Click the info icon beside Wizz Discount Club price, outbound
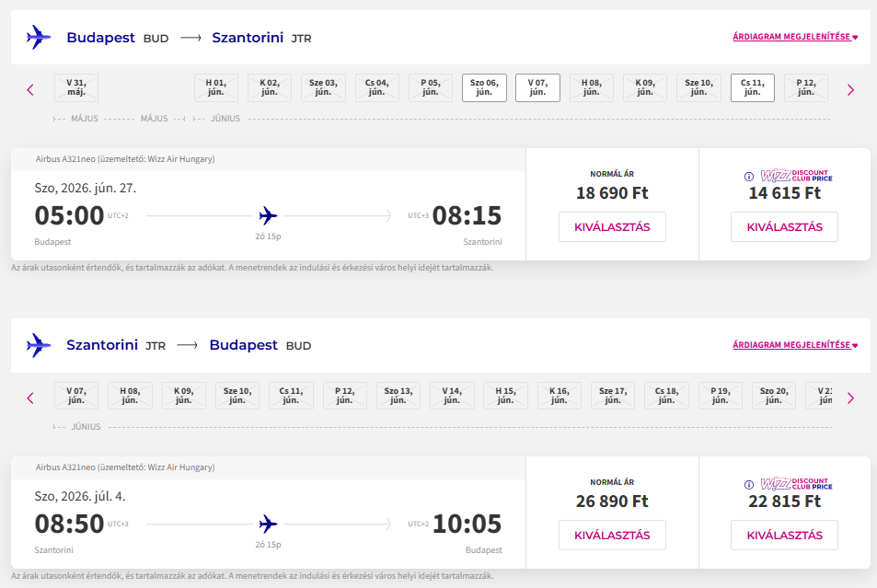This screenshot has height=588, width=877. click(748, 176)
